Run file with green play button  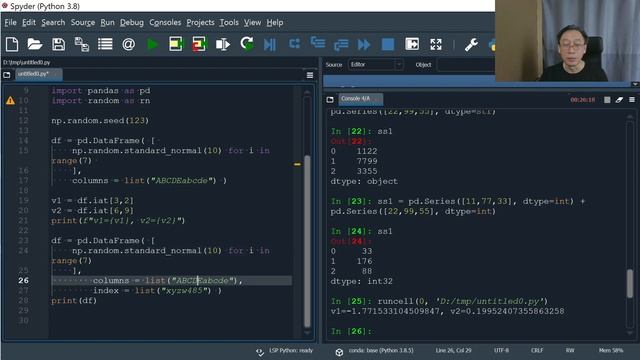pos(153,44)
